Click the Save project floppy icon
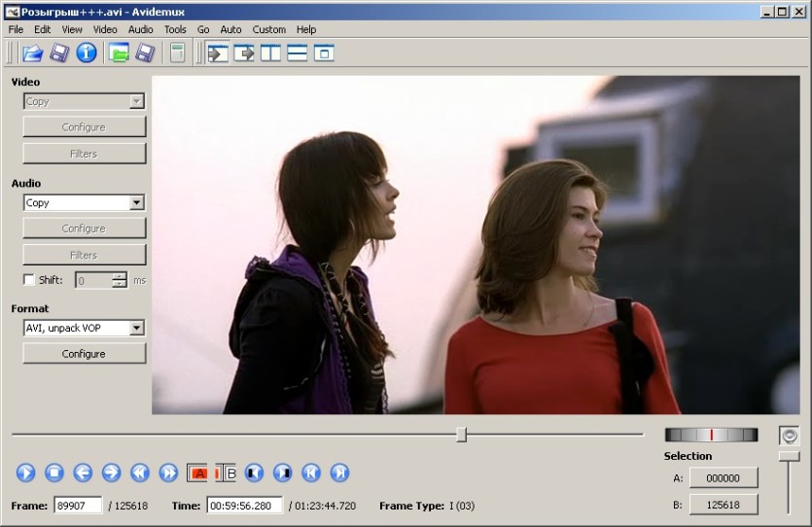 point(146,53)
